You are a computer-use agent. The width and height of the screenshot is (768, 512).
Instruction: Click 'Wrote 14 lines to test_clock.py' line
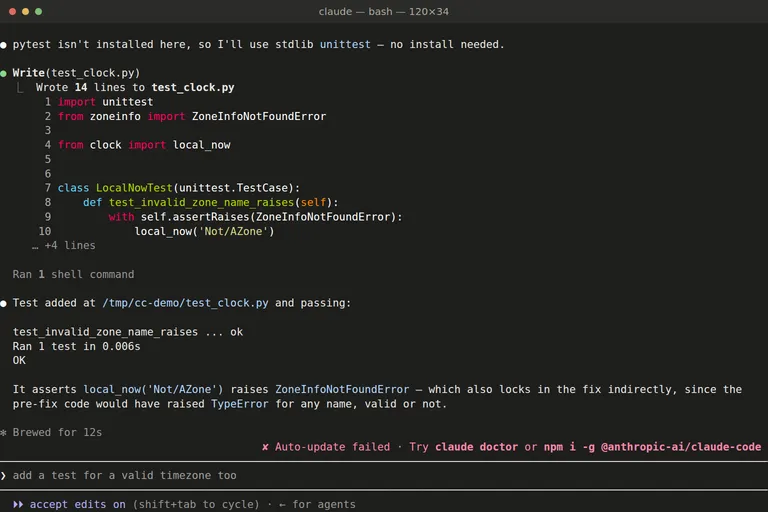click(x=135, y=87)
